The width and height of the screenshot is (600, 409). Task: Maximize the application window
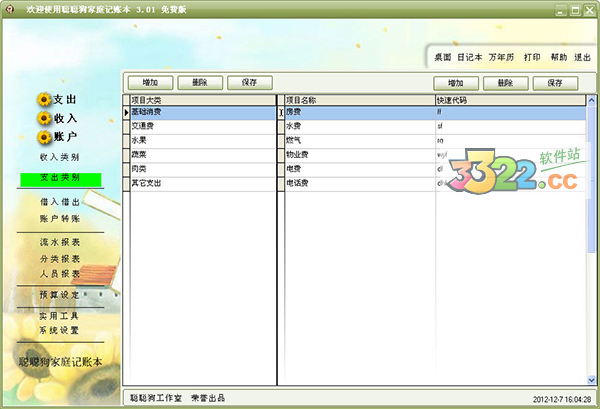click(575, 10)
